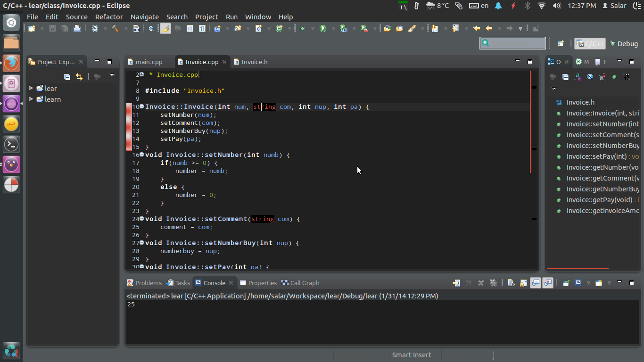Toggle Mark Occurrences highlighter button
This screenshot has width=644, height=362.
[165, 28]
